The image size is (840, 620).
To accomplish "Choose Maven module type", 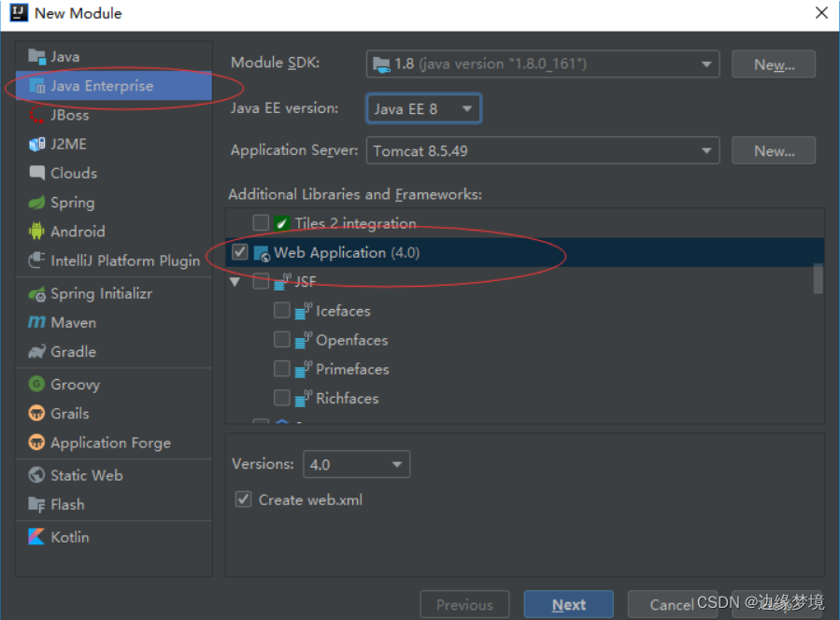I will click(114, 322).
